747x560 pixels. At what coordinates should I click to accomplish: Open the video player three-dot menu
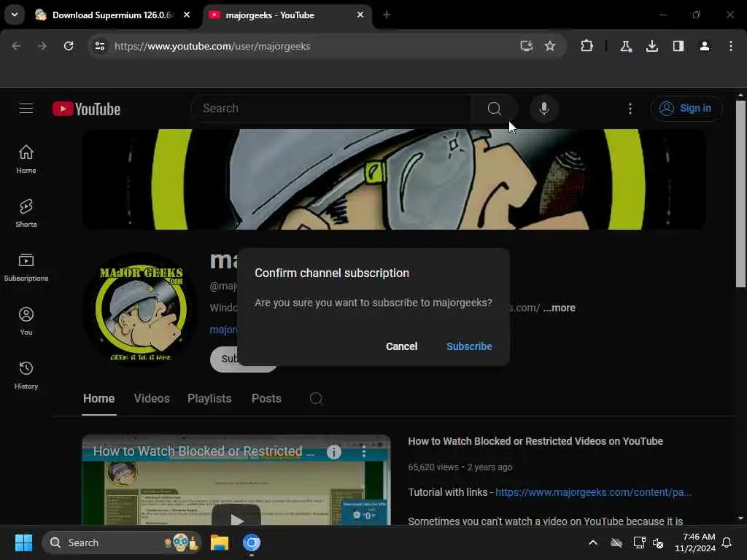tap(363, 452)
